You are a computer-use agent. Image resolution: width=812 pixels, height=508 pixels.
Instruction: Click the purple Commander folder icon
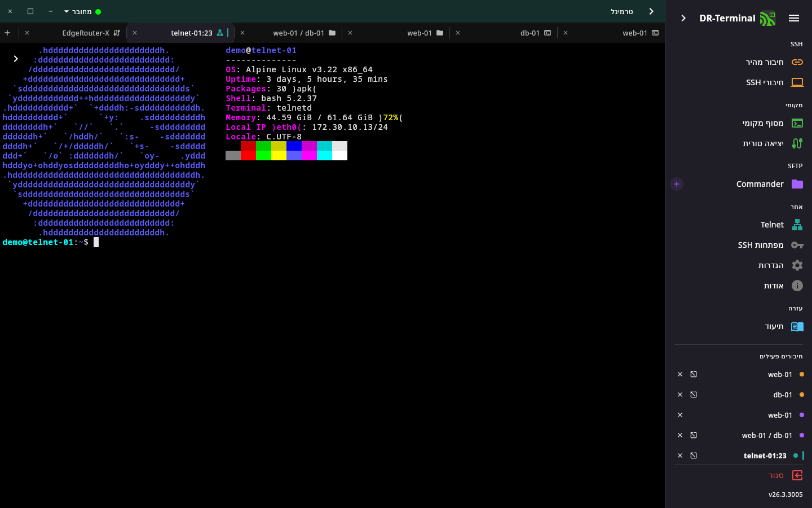(797, 184)
